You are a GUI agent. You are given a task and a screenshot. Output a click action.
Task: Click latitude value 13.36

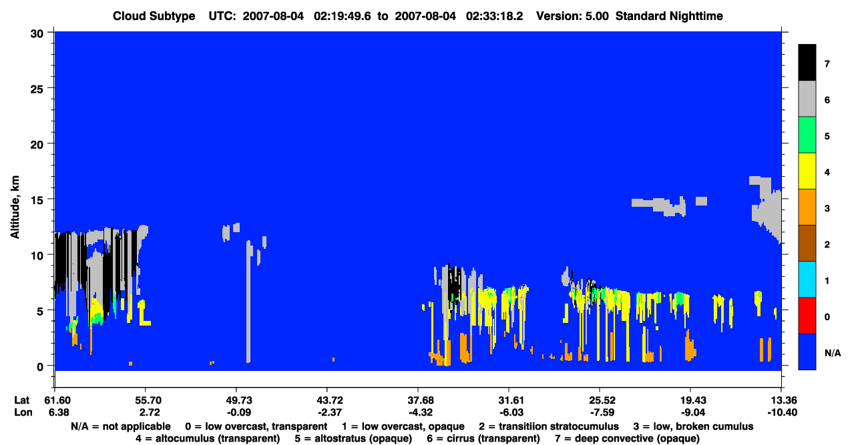pyautogui.click(x=781, y=400)
